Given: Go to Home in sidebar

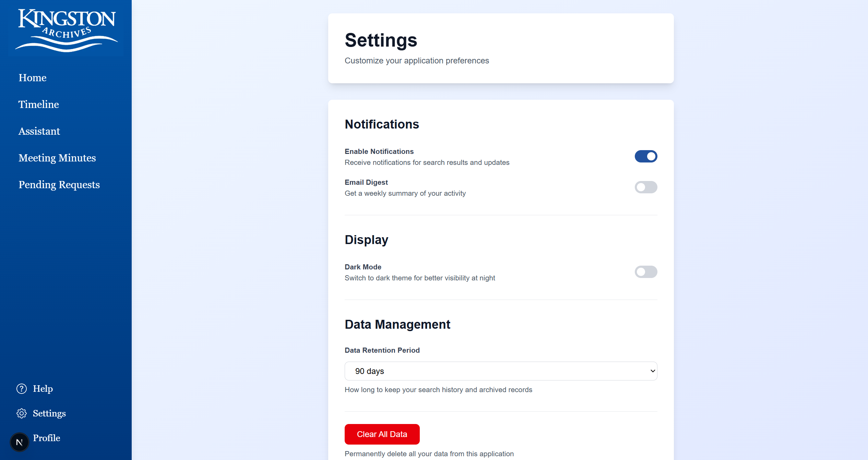Looking at the screenshot, I should [33, 78].
